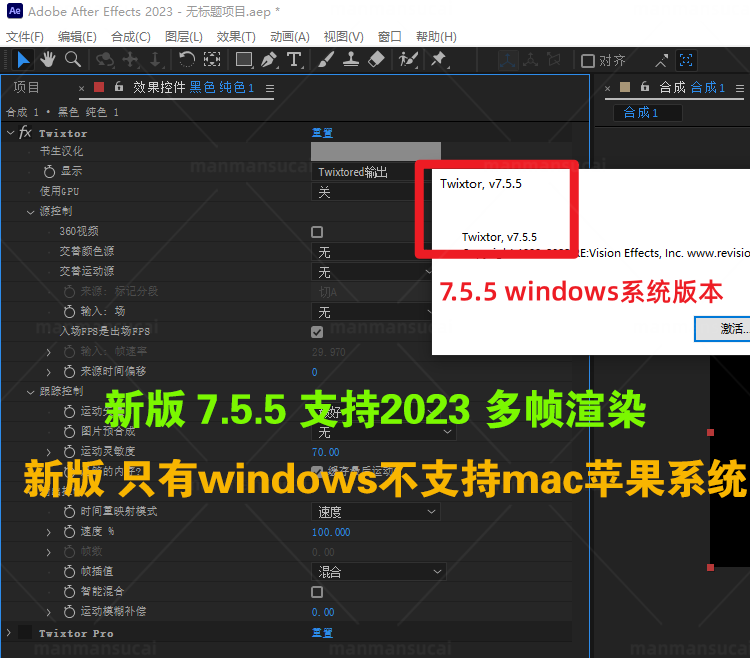Select the Pan Behind anchor point tool

(212, 60)
